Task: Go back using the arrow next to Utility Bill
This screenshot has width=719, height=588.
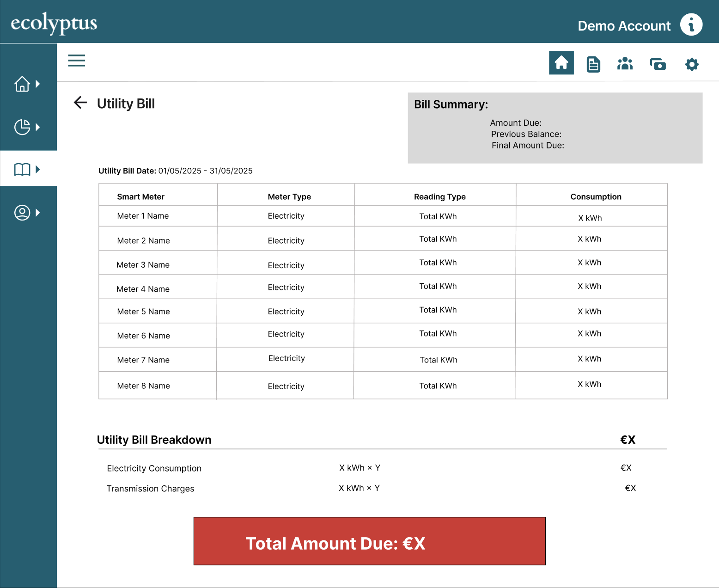Action: (x=80, y=103)
